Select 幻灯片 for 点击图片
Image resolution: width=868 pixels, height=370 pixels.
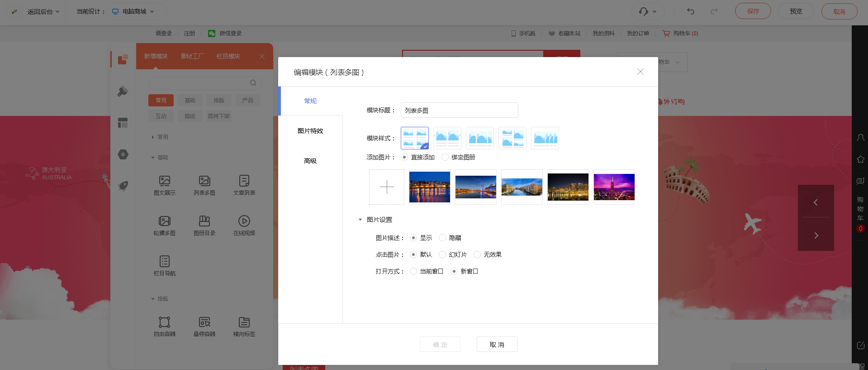pos(442,255)
